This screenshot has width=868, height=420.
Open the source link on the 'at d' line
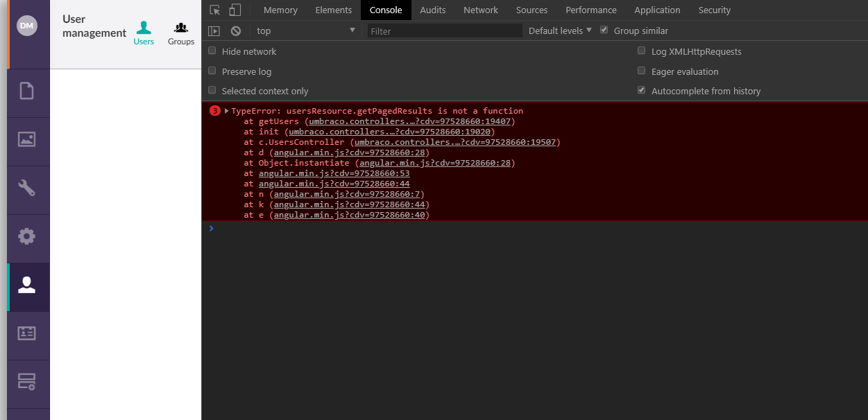[x=350, y=152]
